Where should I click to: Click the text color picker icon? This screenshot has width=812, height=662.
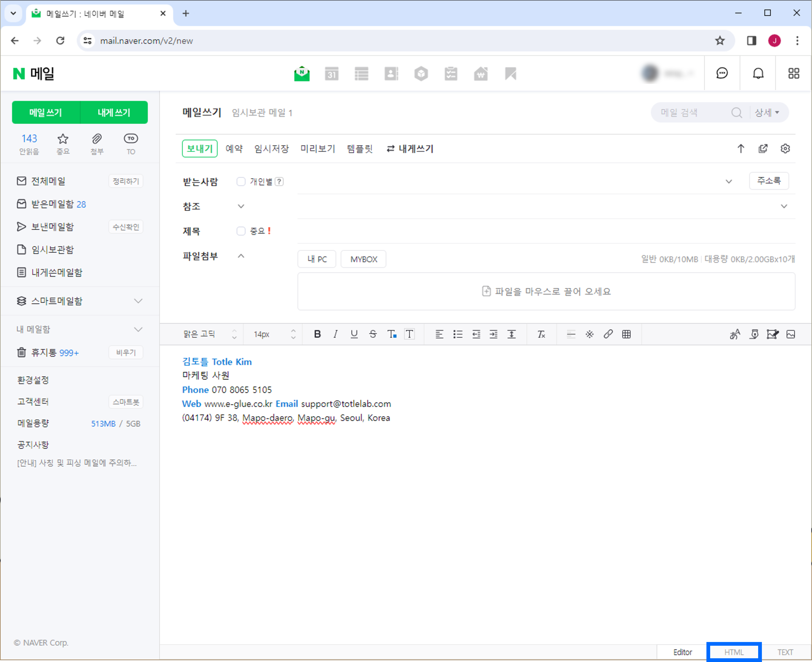392,334
